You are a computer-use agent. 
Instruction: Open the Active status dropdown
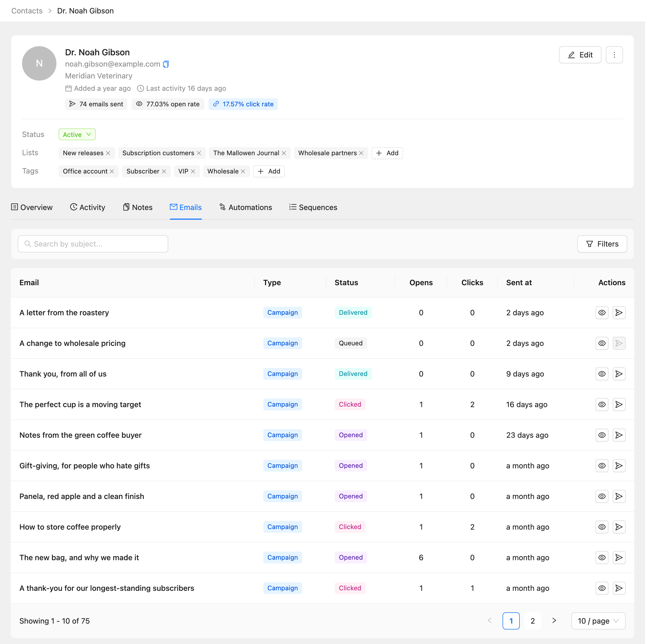pos(77,135)
